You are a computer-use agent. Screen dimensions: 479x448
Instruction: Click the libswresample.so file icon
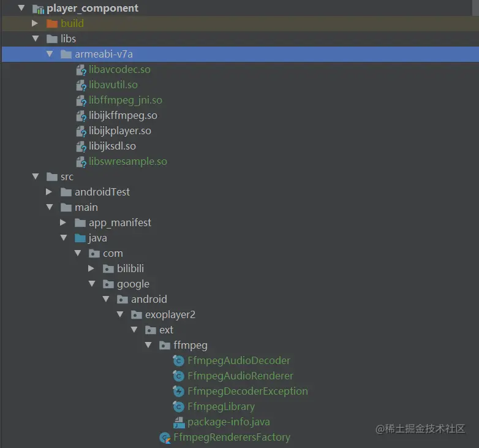(x=81, y=162)
